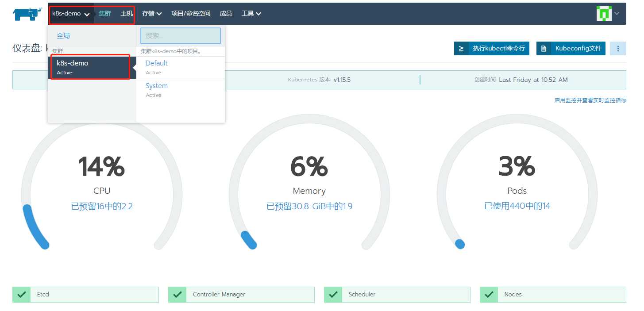Open the vertical three-dot more menu
This screenshot has height=311, width=644.
coord(618,49)
